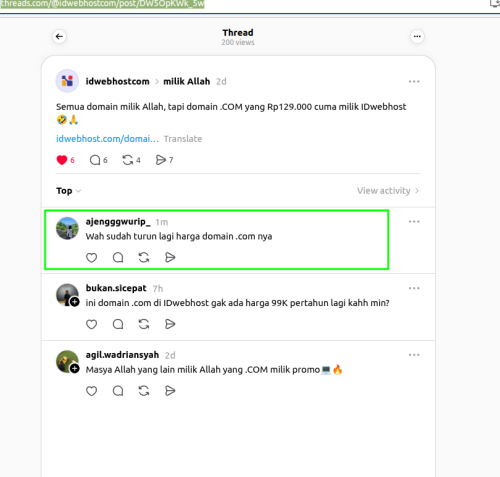Open idwebhostcom profile avatar

[67, 81]
